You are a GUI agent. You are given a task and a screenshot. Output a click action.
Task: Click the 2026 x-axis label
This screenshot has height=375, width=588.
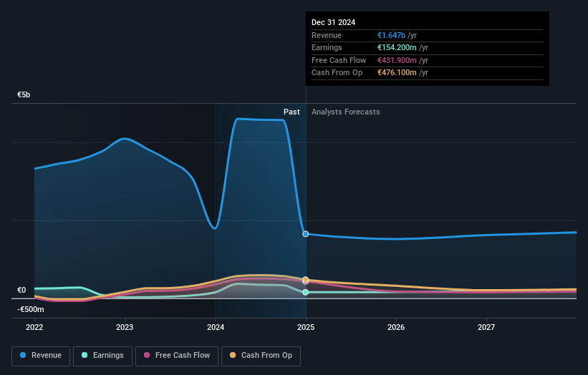[x=396, y=327]
